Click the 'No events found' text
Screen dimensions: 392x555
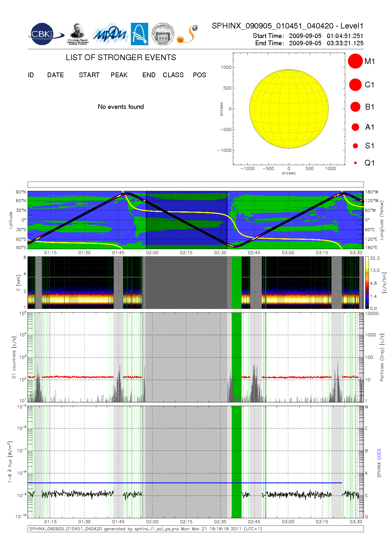(121, 107)
